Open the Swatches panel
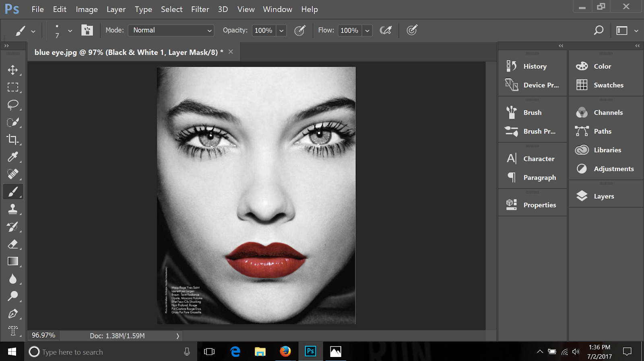 click(x=608, y=85)
